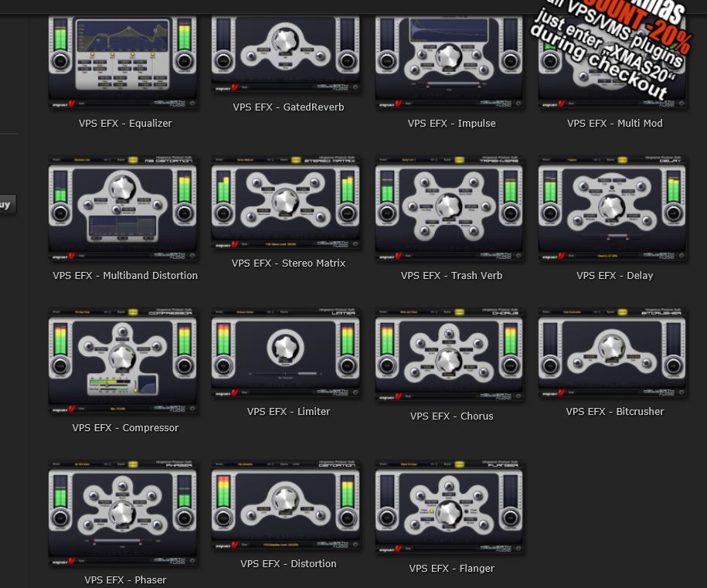Follow the "VPS EFX - Equalizer" link
Image resolution: width=707 pixels, height=588 pixels.
125,123
